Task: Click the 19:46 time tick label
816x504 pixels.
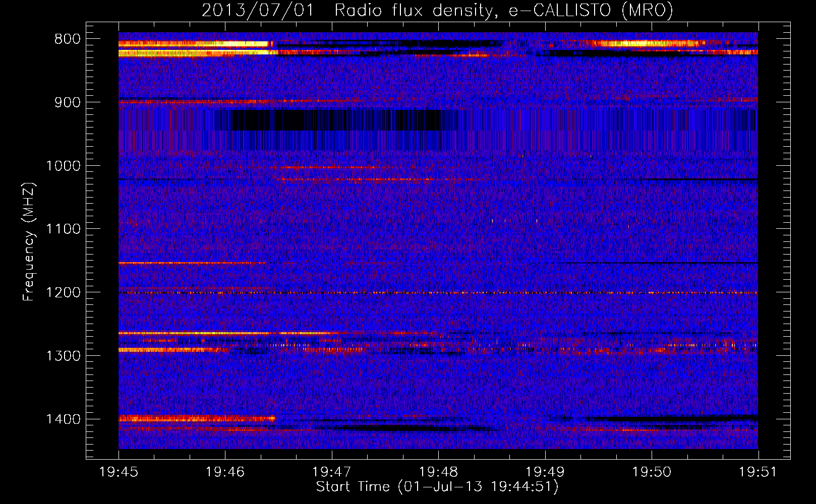Action: tap(225, 472)
